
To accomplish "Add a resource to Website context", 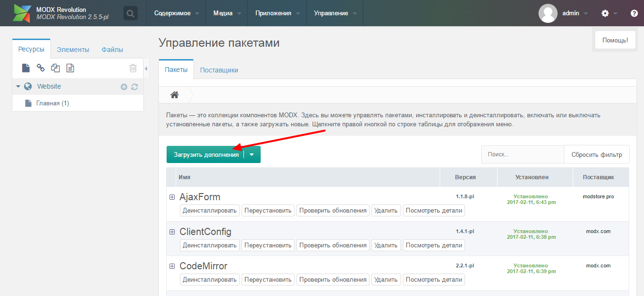I will coord(124,87).
